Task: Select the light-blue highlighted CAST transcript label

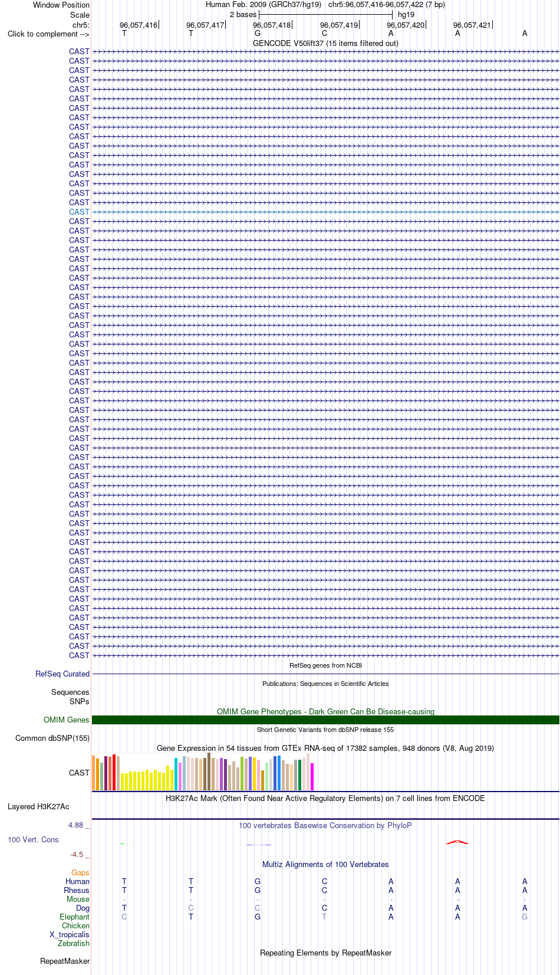Action: pyautogui.click(x=79, y=212)
